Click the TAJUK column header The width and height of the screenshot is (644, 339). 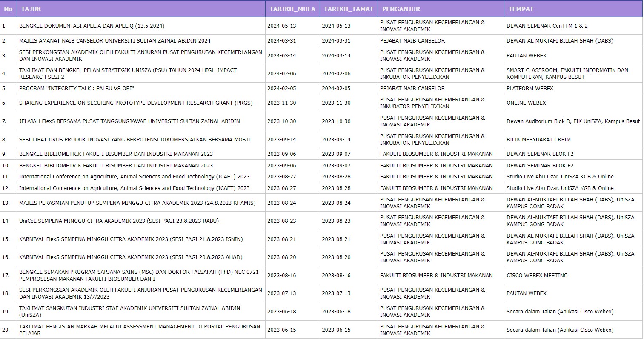[31, 9]
